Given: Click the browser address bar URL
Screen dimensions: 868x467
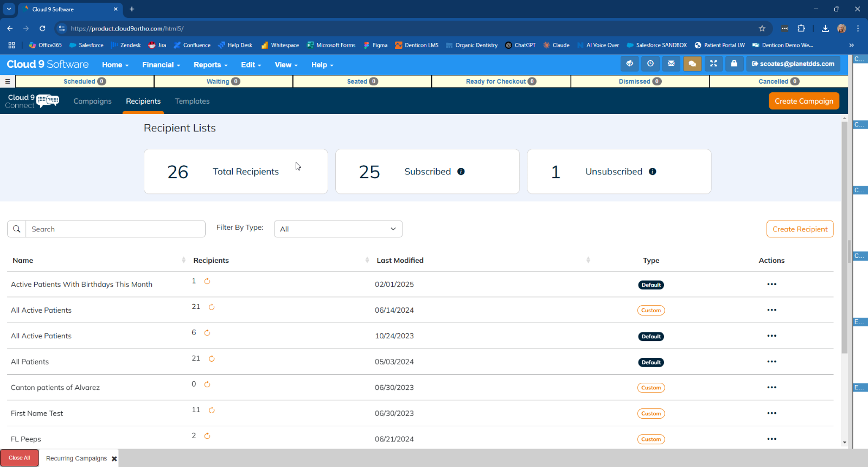Looking at the screenshot, I should [127, 28].
